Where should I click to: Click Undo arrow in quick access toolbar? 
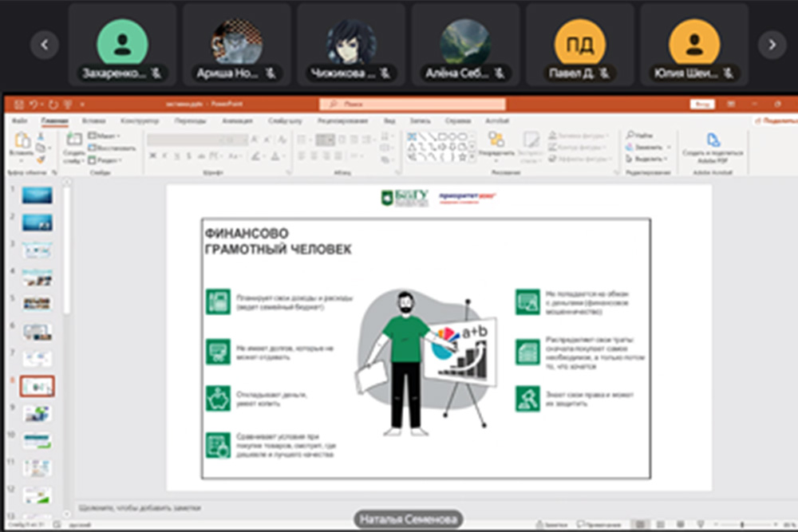point(34,104)
